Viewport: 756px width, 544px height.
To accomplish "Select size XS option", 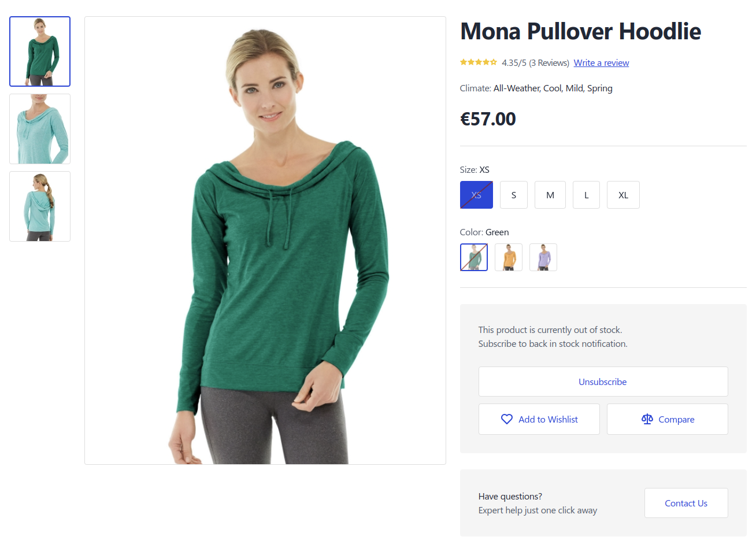I will click(476, 195).
